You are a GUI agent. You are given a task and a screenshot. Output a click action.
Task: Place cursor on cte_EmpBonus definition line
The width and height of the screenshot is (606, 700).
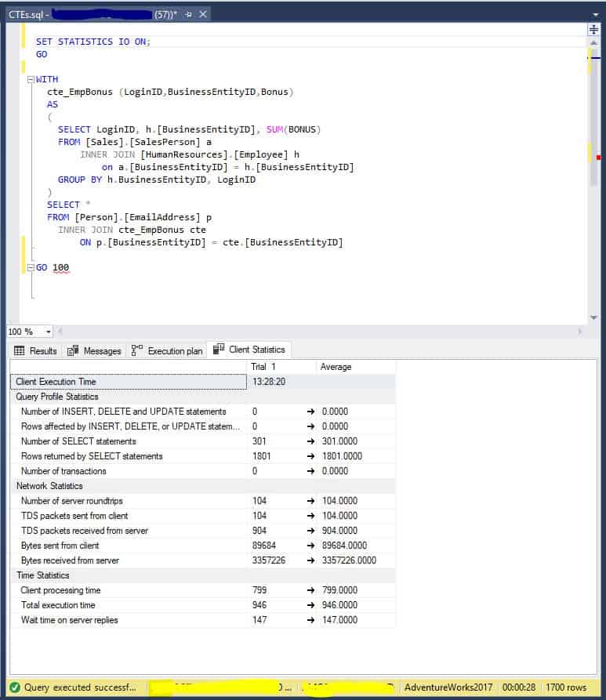pos(170,92)
